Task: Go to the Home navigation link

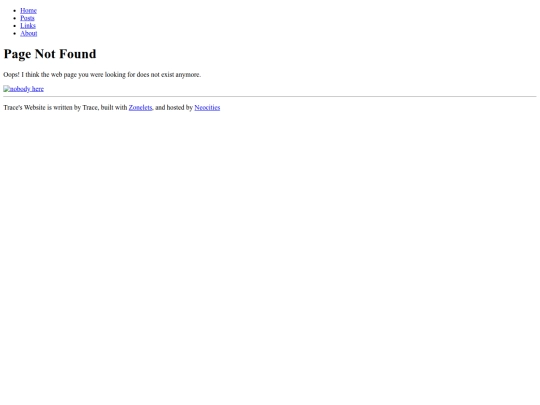Action: pyautogui.click(x=28, y=11)
